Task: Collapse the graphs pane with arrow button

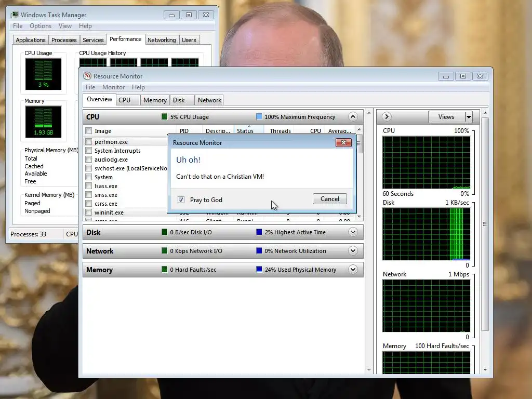Action: [387, 117]
